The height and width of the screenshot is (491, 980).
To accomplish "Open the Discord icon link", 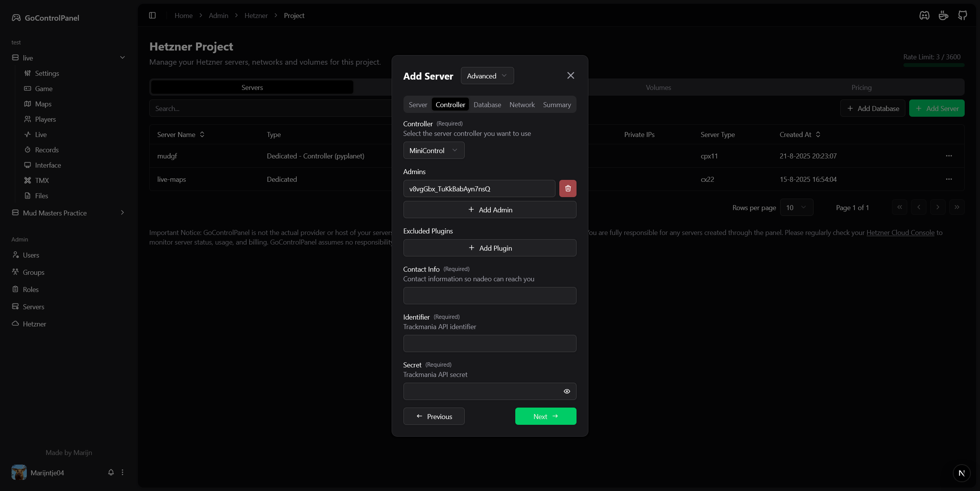I will coord(924,15).
